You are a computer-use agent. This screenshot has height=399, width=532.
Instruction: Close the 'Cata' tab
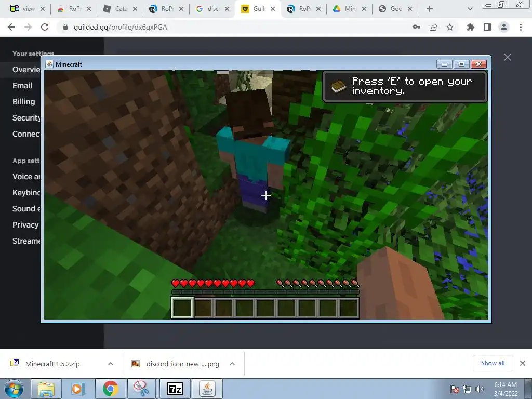pyautogui.click(x=135, y=9)
